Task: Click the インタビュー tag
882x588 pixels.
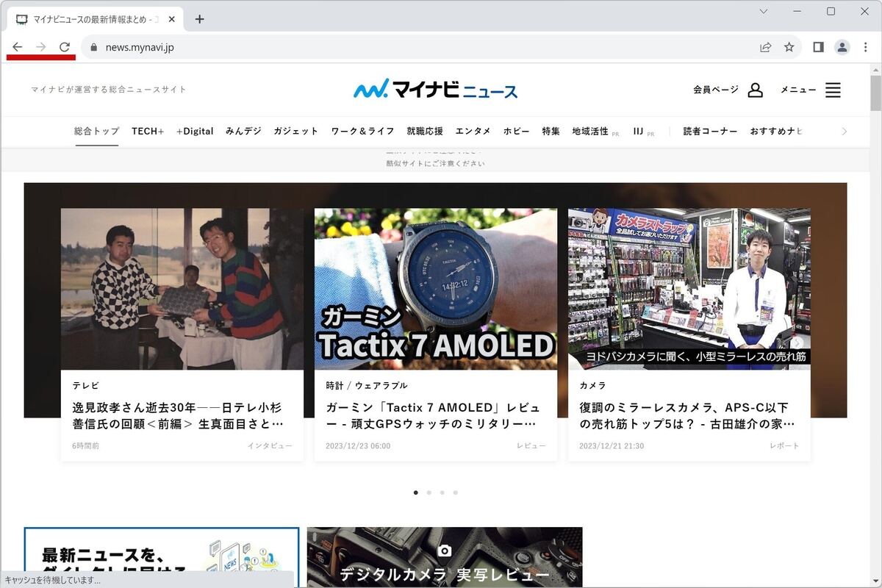Action: pyautogui.click(x=270, y=446)
